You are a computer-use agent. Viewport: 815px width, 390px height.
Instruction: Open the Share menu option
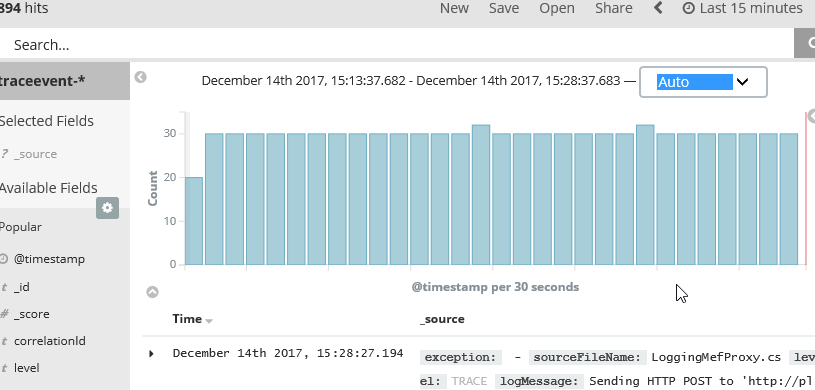coord(614,8)
